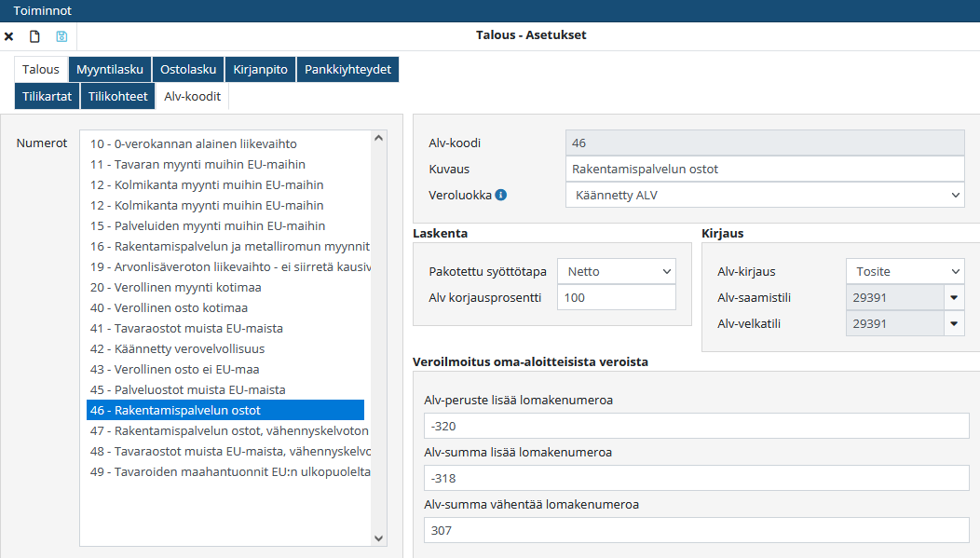This screenshot has height=558, width=980.
Task: Open the Pakotettu syöttötapa dropdown
Action: coord(616,271)
